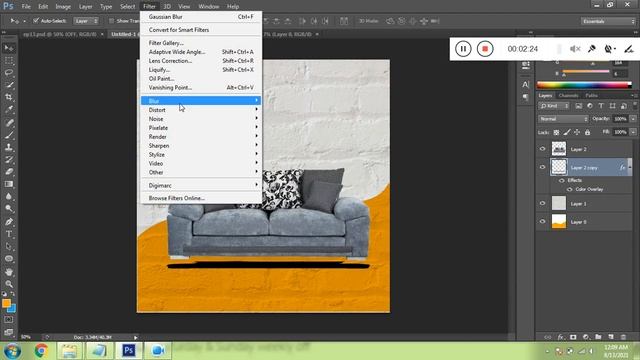Select the Horizontal Type tool
This screenshot has width=640, height=360.
[x=9, y=234]
